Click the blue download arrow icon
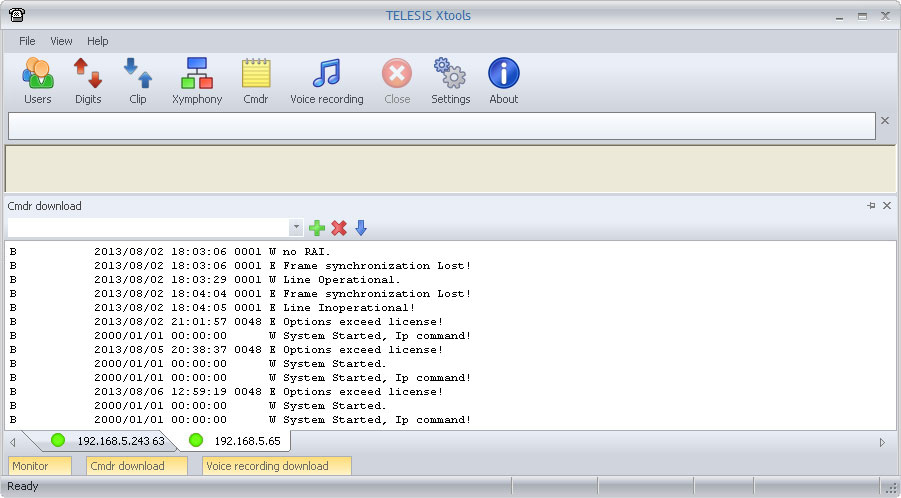The height and width of the screenshot is (498, 901). pos(361,228)
